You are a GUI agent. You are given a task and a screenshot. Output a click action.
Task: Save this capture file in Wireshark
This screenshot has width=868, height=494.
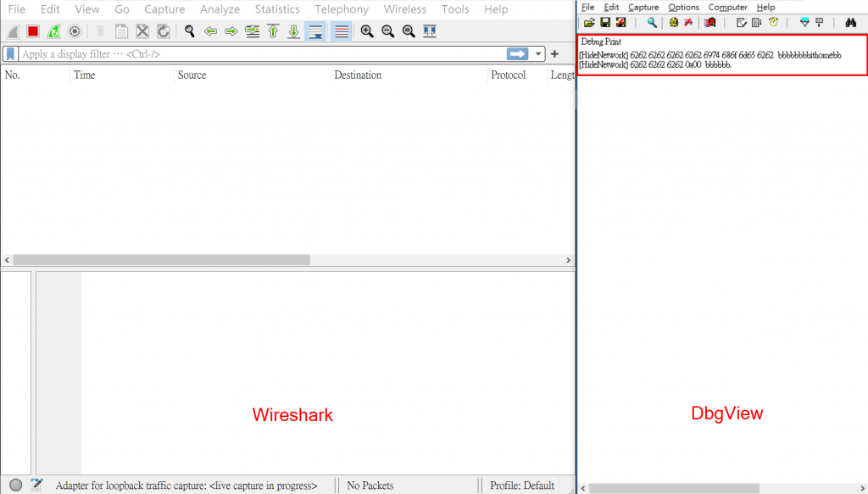(121, 31)
